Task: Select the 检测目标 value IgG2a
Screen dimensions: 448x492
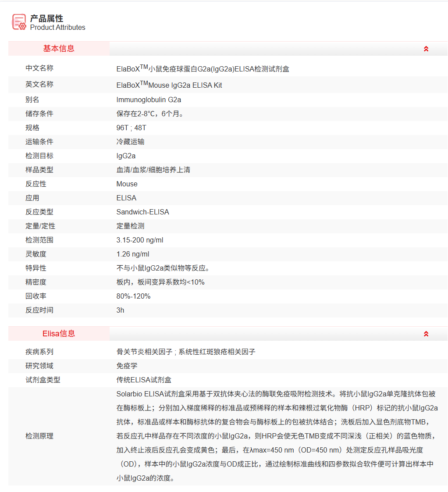Action: pyautogui.click(x=125, y=156)
